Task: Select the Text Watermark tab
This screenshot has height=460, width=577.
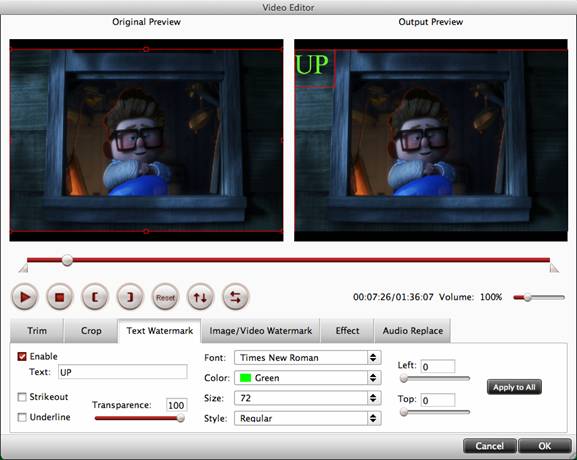Action: point(160,331)
